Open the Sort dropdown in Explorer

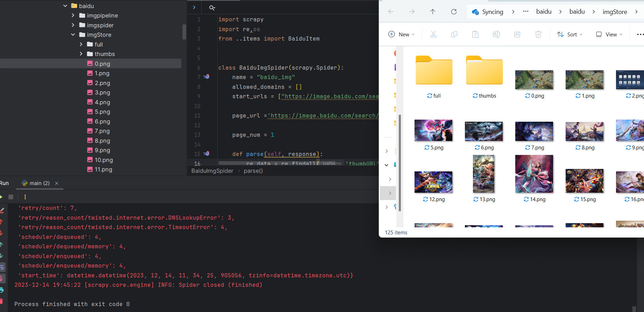tap(569, 34)
